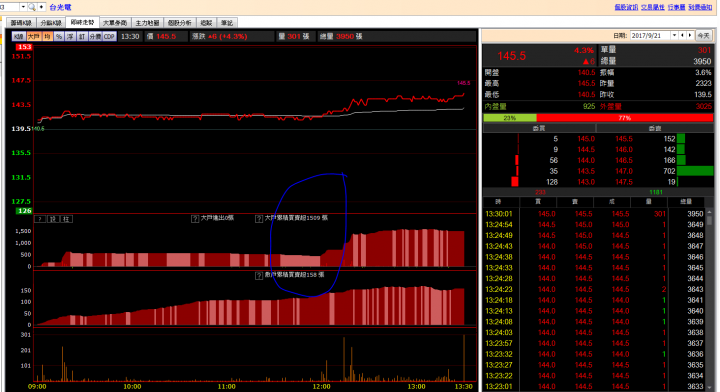Click the large 145.5 quote price
Viewport: 720px width, 392px height.
pyautogui.click(x=512, y=56)
